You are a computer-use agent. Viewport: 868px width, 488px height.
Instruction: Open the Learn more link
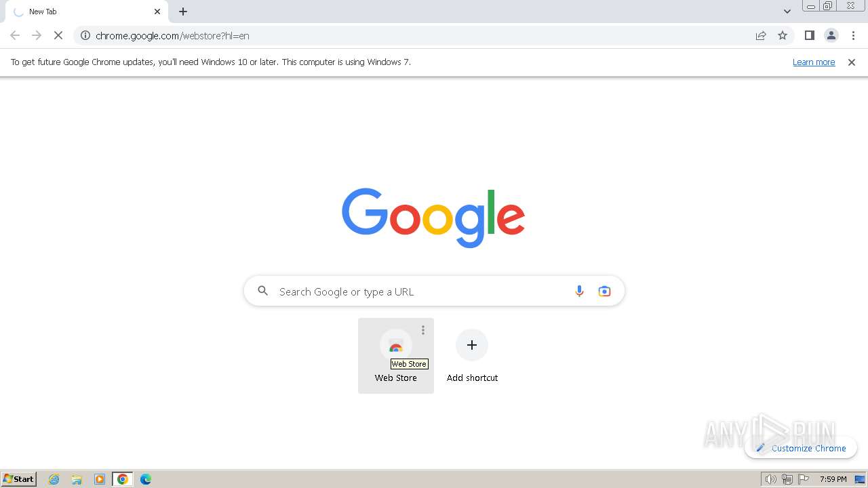click(x=814, y=62)
